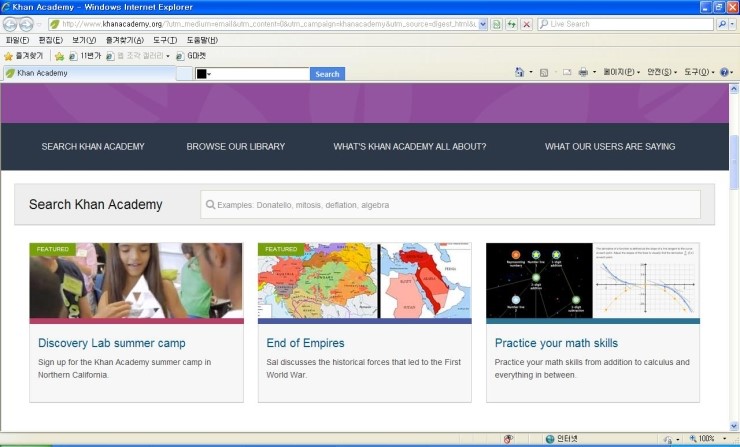Click the Live Search magnifier icon
Screen dimensions: 740x447
[x=721, y=23]
